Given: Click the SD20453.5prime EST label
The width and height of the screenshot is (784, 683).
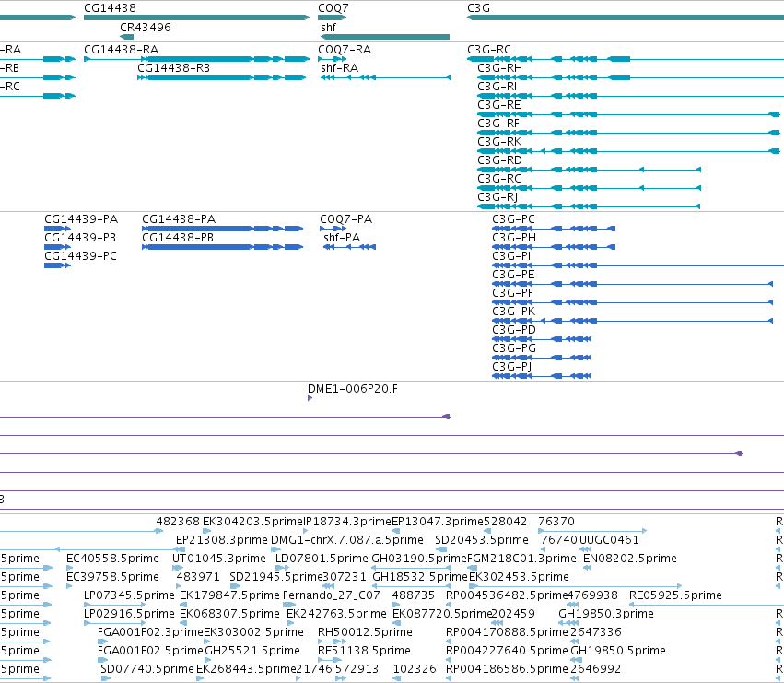Looking at the screenshot, I should pos(482,540).
